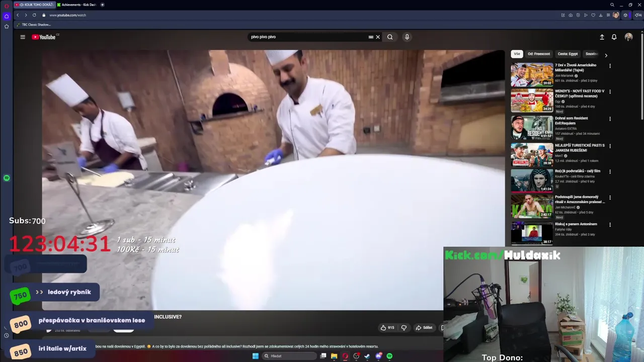Image resolution: width=644 pixels, height=362 pixels.
Task: Open Discord from the taskbar
Action: point(378,356)
